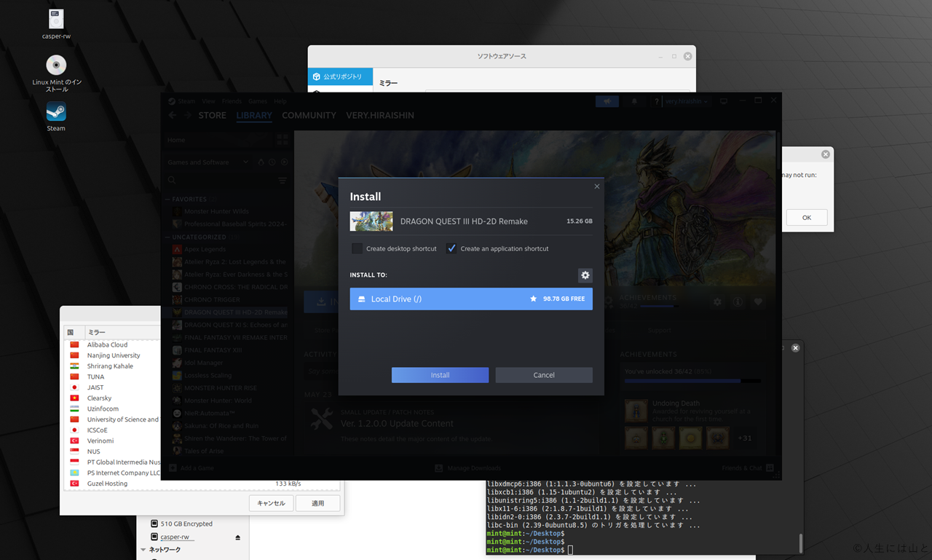Open Friends & Chat in Steam

click(748, 468)
